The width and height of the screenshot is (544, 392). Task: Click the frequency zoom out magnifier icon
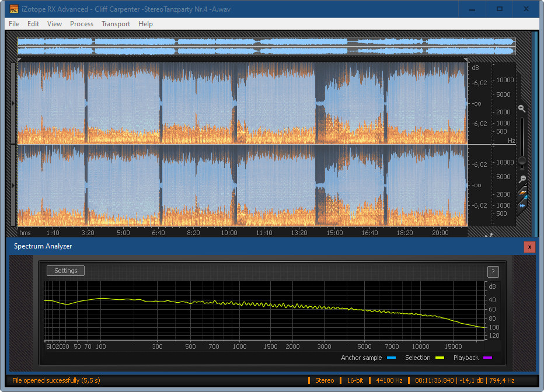522,179
